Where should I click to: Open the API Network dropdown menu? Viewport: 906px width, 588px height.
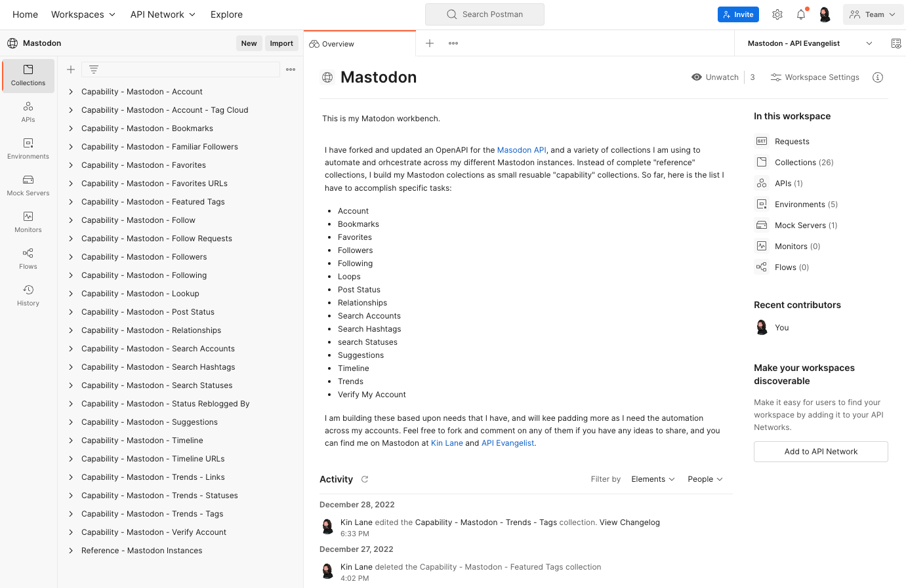tap(163, 14)
